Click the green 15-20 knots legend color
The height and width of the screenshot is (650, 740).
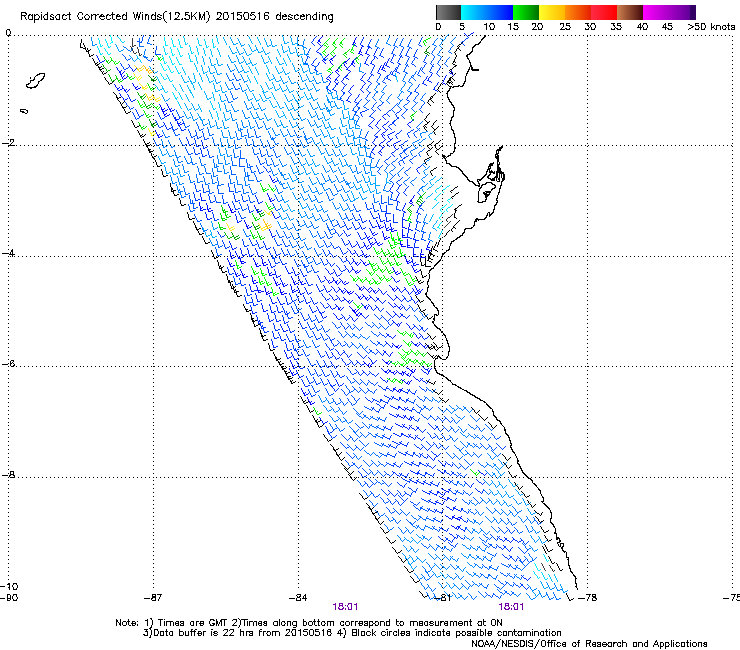[526, 12]
